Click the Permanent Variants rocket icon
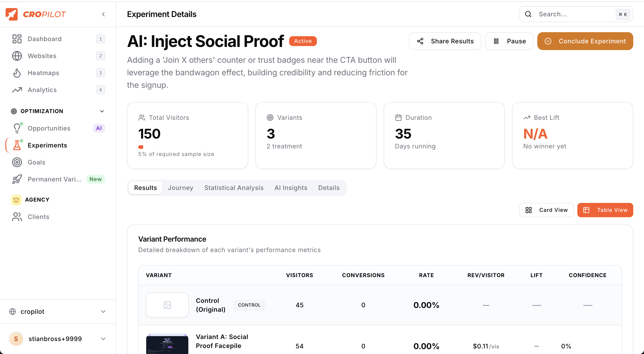 17,179
